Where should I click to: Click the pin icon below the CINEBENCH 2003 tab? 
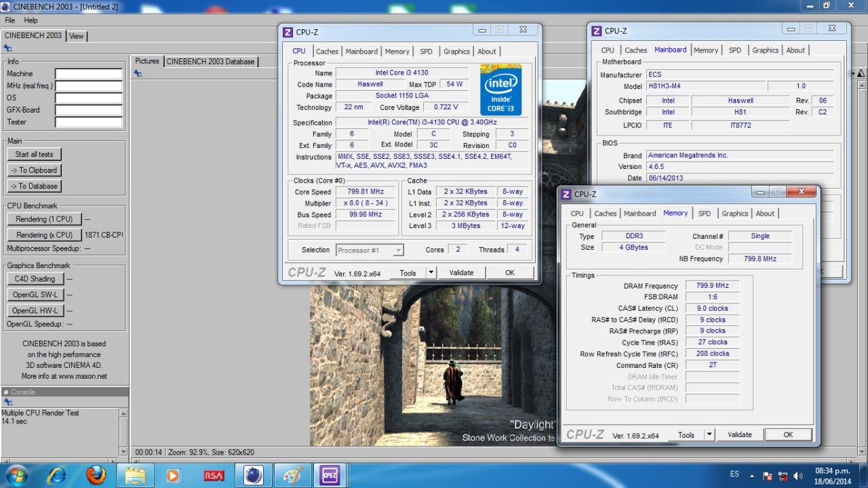pos(7,48)
